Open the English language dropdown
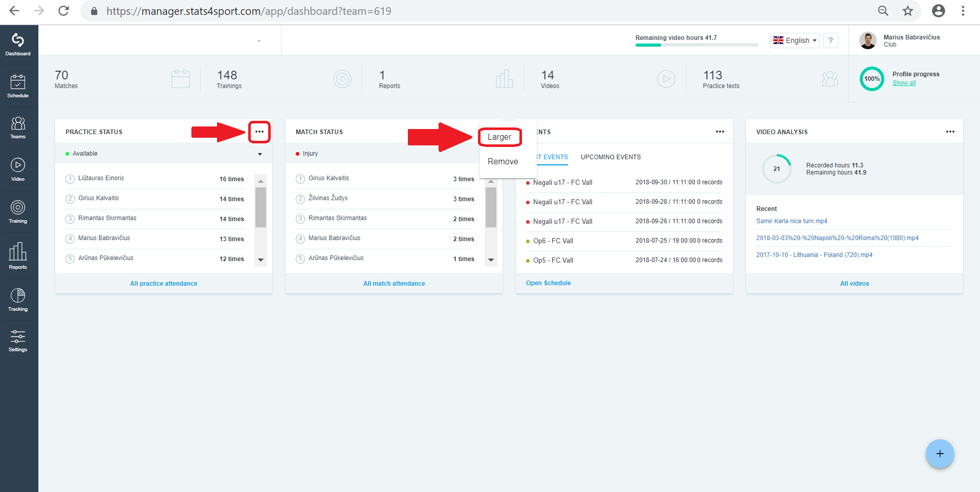 point(795,40)
